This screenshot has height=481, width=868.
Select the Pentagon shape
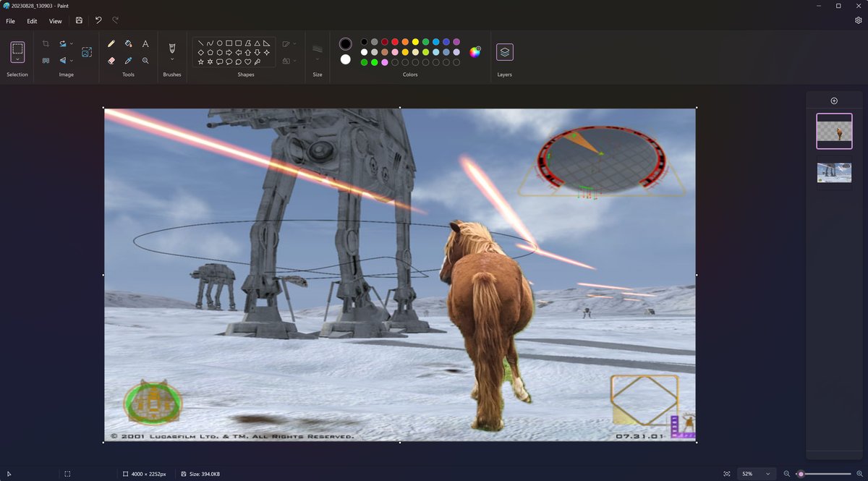(210, 53)
